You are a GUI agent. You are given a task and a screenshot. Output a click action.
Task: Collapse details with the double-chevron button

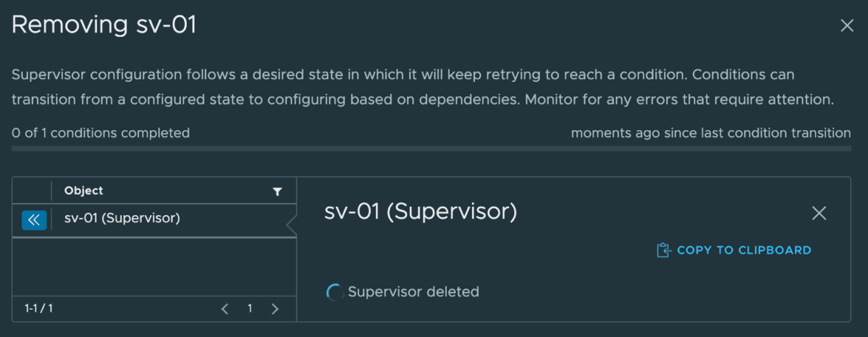pyautogui.click(x=34, y=220)
